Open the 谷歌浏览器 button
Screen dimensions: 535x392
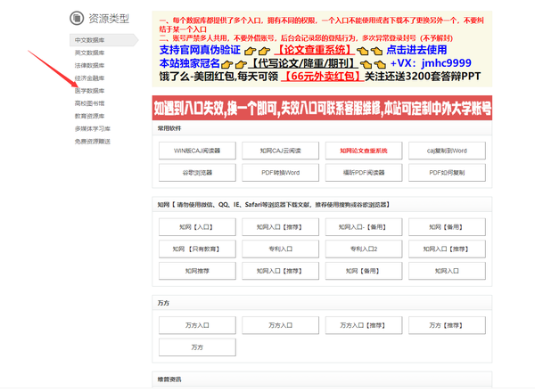[x=197, y=173]
